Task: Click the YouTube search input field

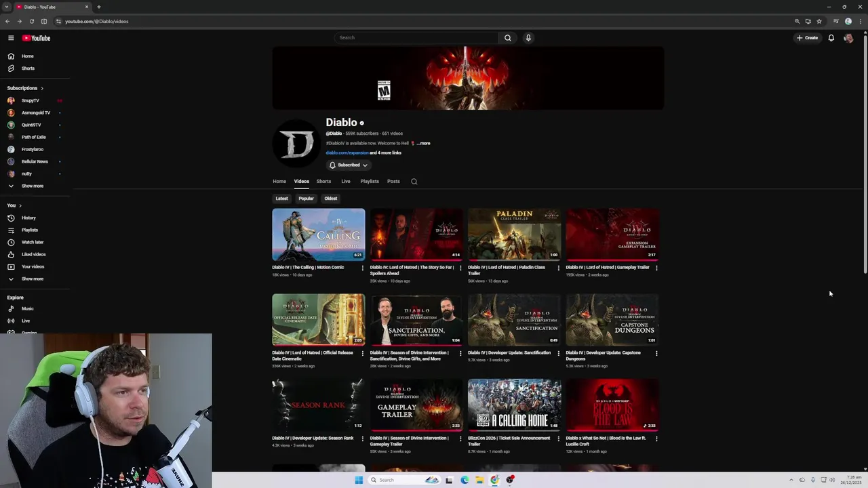Action: [x=416, y=38]
